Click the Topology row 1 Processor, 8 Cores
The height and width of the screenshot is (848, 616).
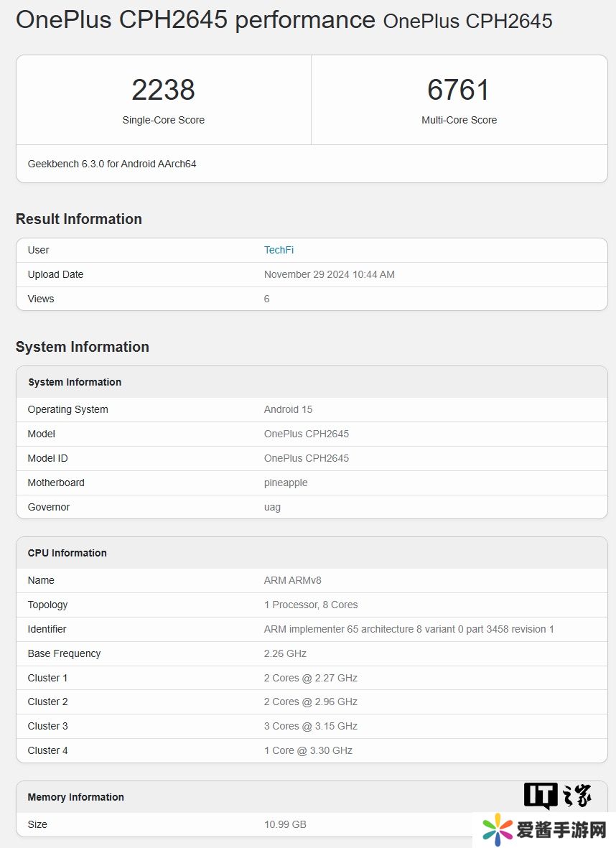310,605
